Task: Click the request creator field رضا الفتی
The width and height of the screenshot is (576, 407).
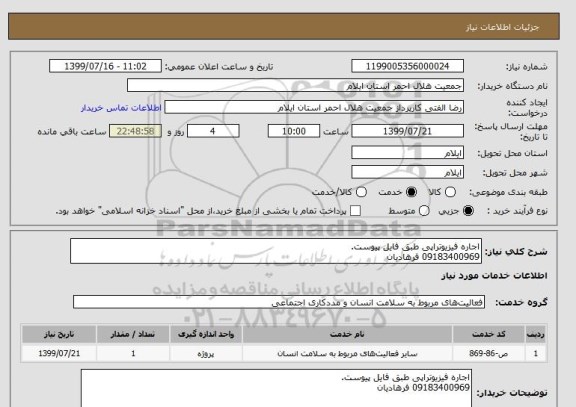Action: 314,108
